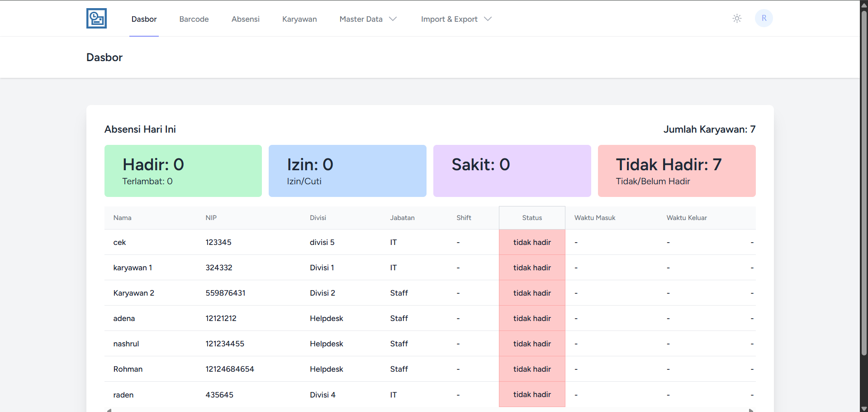Image resolution: width=868 pixels, height=412 pixels.
Task: Click the page scrollbar up arrow
Action: pos(864,4)
